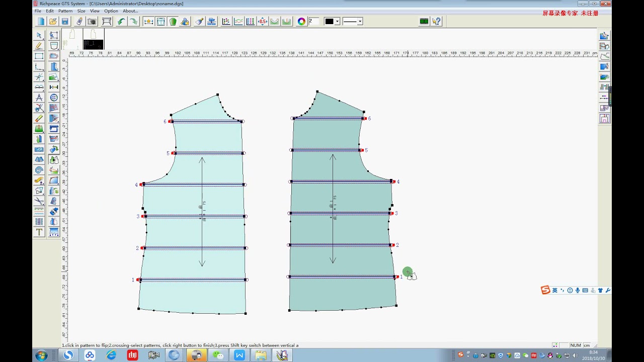Toggle the show seam line icon
The image size is (644, 362).
pyautogui.click(x=148, y=21)
